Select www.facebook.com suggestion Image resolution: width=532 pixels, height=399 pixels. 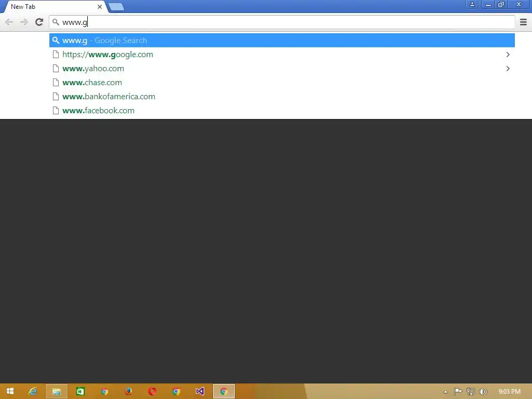click(282, 111)
